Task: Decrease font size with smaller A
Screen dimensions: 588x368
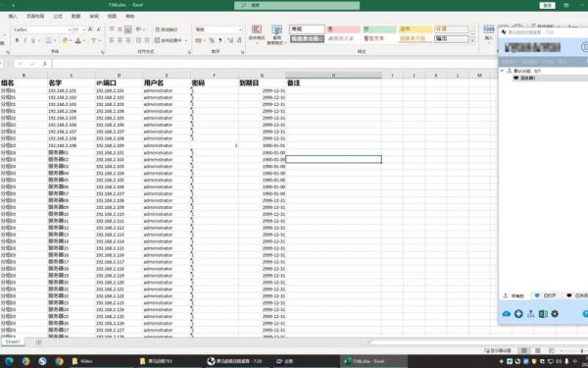Action: (99, 29)
